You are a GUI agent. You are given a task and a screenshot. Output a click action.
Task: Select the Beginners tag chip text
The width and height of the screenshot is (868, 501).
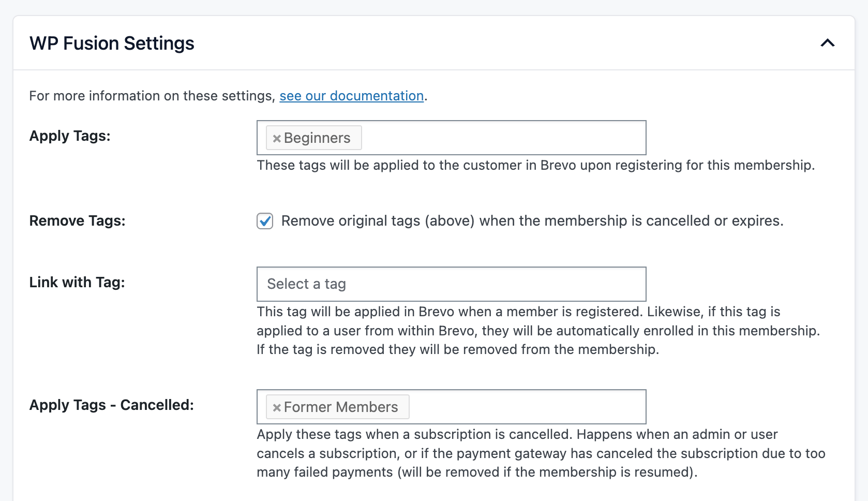[x=317, y=138]
